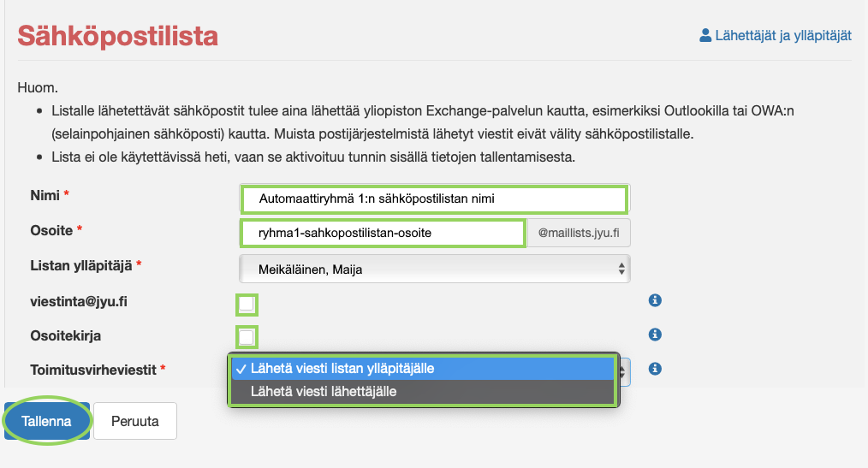Click the Osoitekirja label text
Screen dimensions: 868x468
(66, 336)
